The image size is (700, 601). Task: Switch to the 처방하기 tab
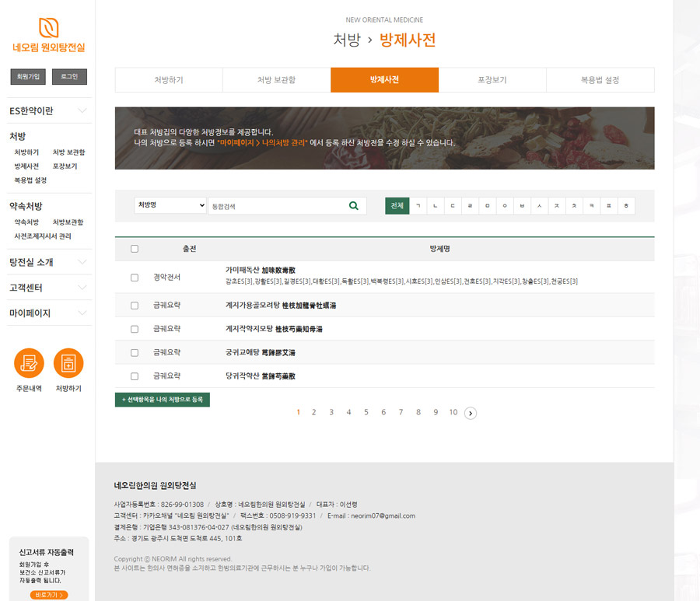tap(169, 80)
